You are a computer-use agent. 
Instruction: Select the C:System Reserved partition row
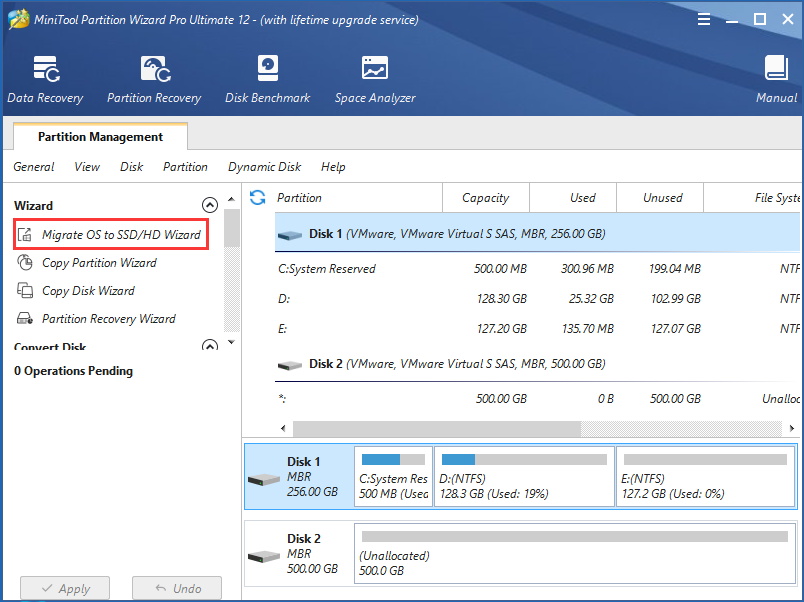click(537, 269)
